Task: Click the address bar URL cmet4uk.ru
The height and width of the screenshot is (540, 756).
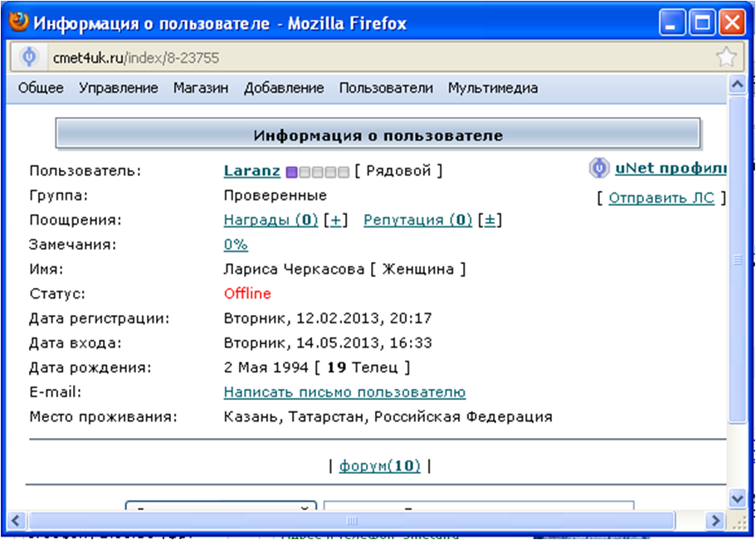Action: pyautogui.click(x=136, y=58)
